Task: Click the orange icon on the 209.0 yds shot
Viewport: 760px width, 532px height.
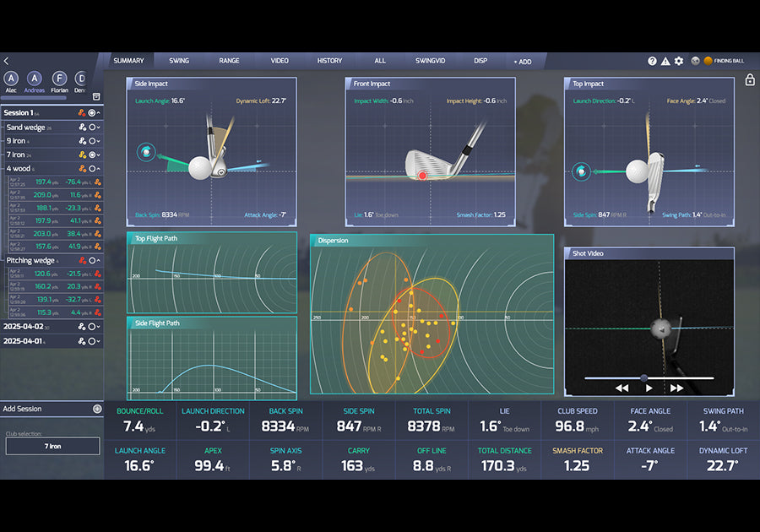Action: click(x=98, y=195)
